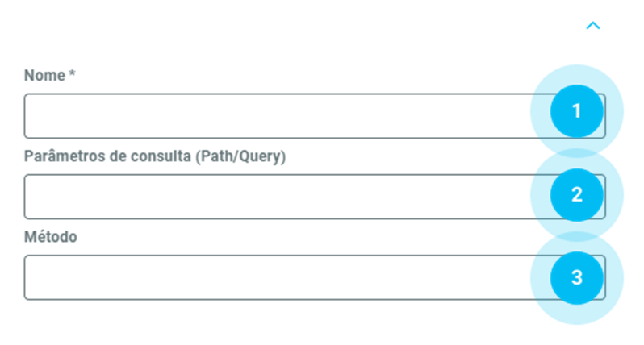This screenshot has height=345, width=644.
Task: Click the "Parâmetros de consulta (Path/Query)" label
Action: (x=155, y=156)
